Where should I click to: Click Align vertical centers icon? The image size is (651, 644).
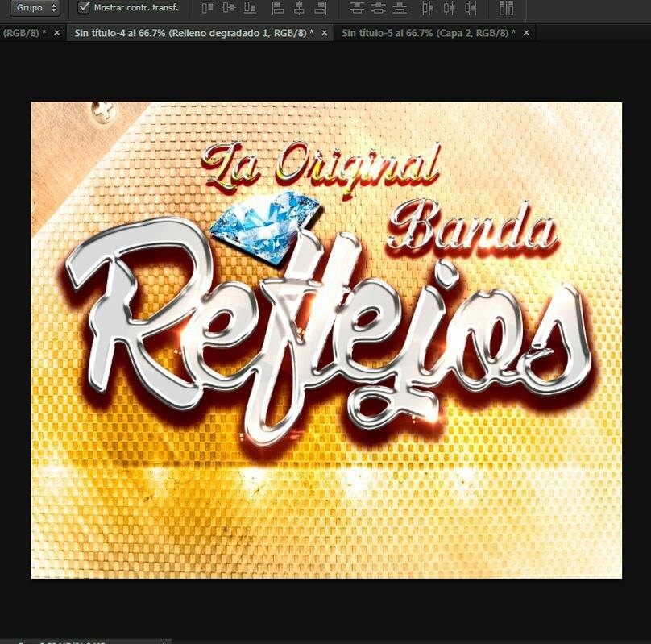(x=228, y=7)
